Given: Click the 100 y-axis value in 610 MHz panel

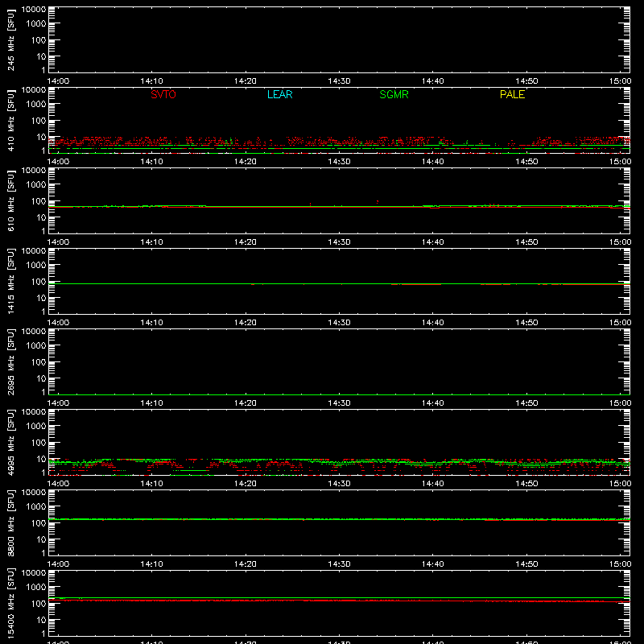Looking at the screenshot, I should (x=39, y=201).
